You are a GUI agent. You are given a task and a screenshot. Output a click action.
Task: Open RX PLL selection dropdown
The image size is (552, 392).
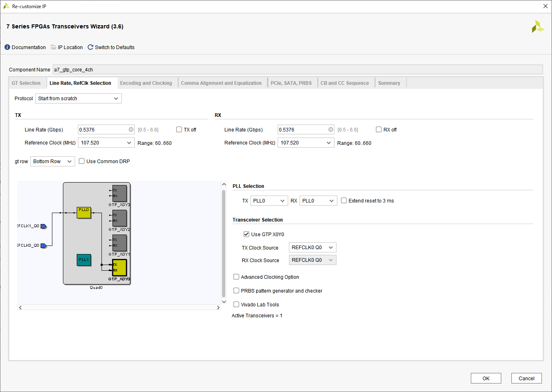pyautogui.click(x=318, y=201)
